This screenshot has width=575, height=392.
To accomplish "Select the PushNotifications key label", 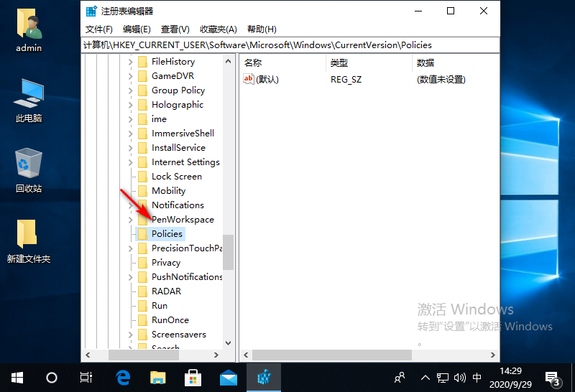I will (x=187, y=277).
